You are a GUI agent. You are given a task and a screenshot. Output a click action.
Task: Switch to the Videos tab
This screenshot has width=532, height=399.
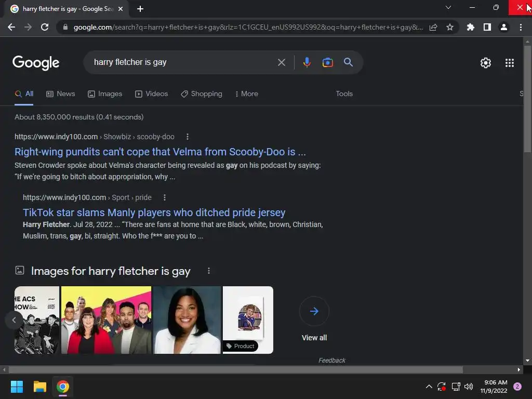151,94
